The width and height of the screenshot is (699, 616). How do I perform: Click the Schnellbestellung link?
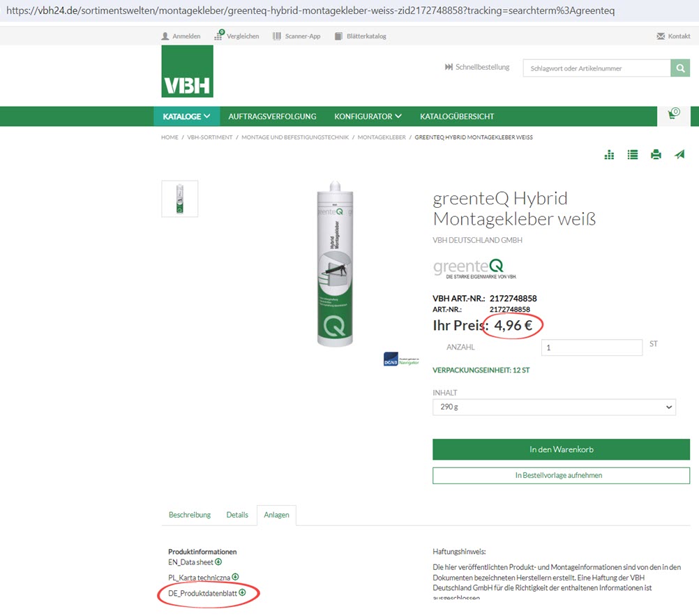[x=482, y=67]
